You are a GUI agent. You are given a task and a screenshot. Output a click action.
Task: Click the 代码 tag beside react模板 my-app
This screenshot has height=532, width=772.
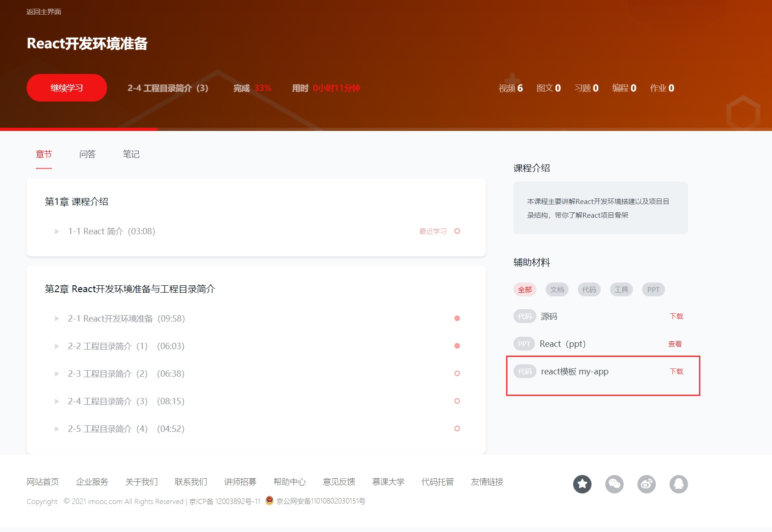[525, 372]
